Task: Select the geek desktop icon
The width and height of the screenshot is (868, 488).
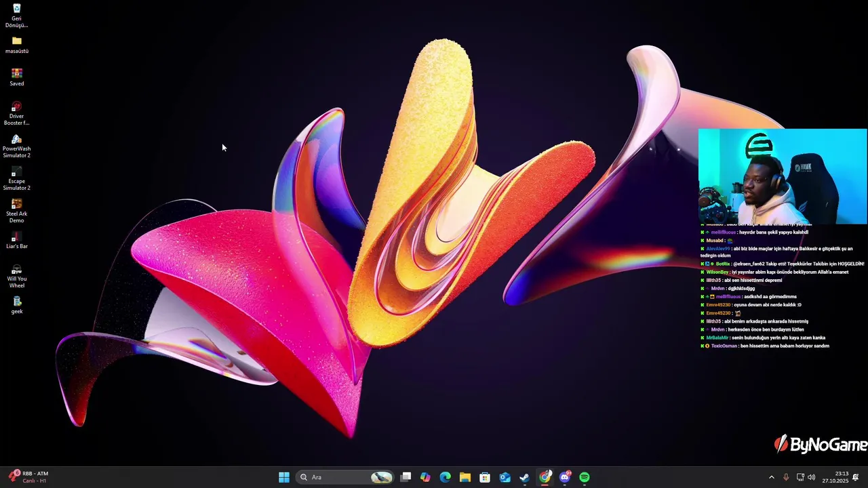Action: tap(17, 305)
